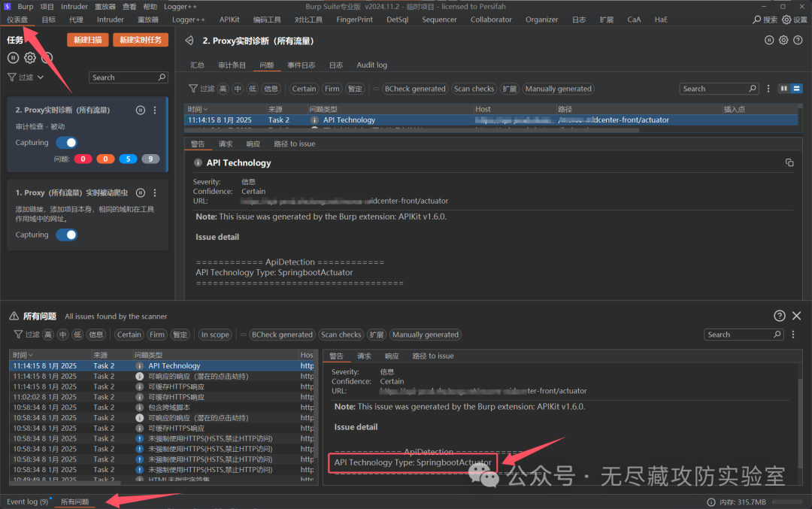Open the 帮助 menu
This screenshot has width=812, height=509.
(x=150, y=7)
